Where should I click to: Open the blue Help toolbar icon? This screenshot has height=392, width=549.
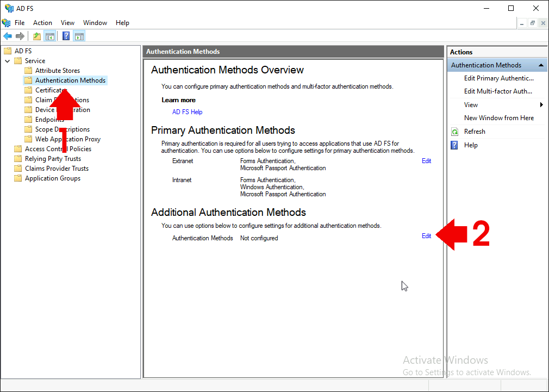coord(66,36)
